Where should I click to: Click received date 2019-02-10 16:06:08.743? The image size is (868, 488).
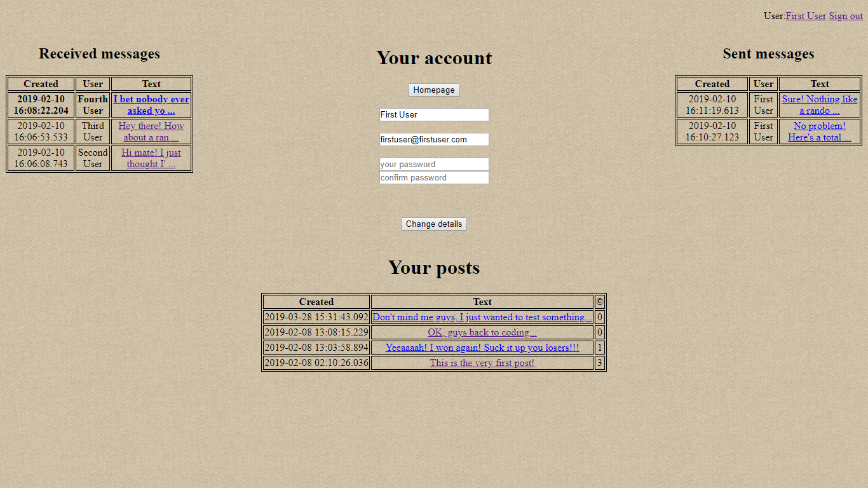pyautogui.click(x=41, y=158)
